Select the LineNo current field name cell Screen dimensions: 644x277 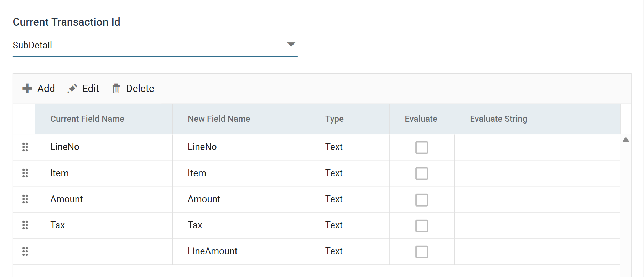click(x=104, y=147)
